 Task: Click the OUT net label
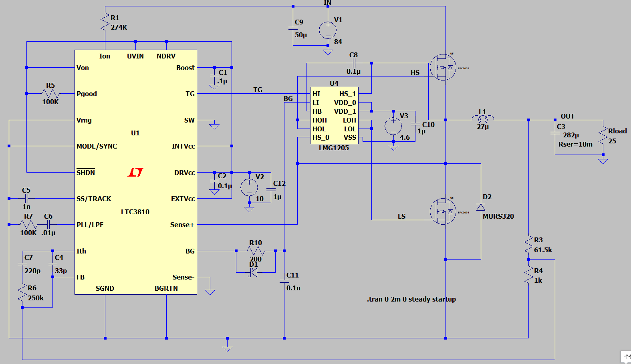pos(568,116)
